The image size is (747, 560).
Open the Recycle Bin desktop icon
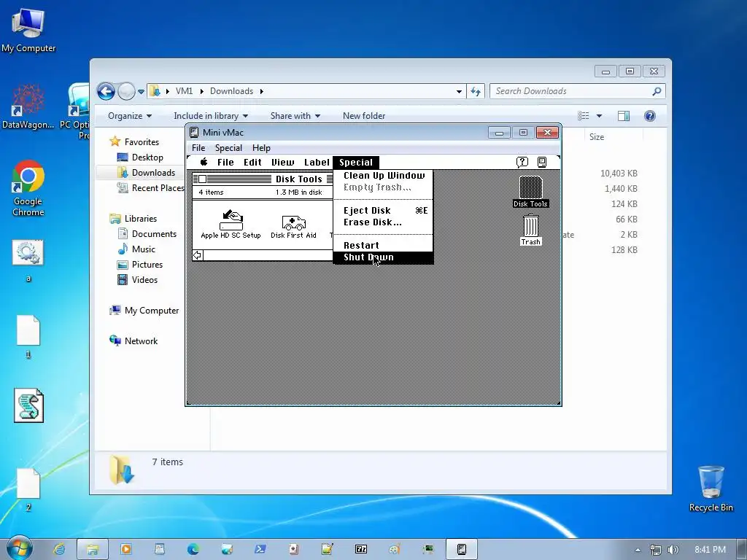click(x=711, y=489)
